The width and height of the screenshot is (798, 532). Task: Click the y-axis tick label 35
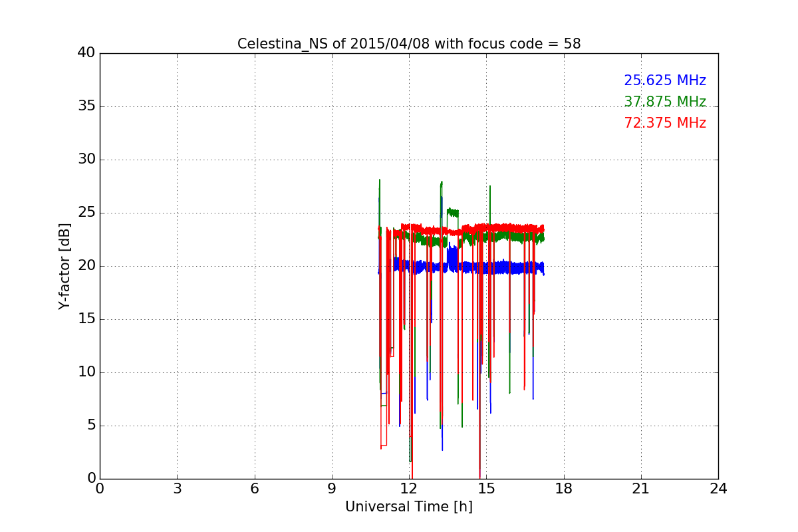tap(86, 106)
